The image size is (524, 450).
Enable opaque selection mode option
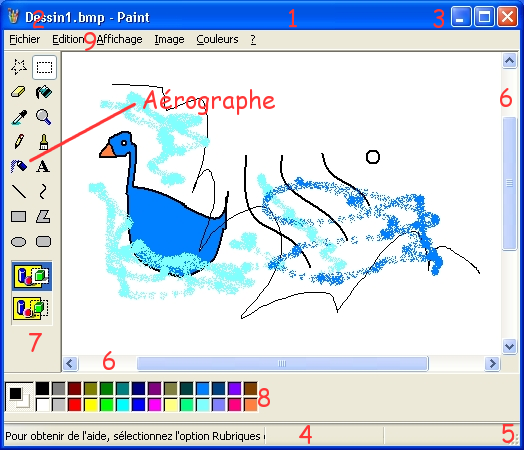point(32,276)
